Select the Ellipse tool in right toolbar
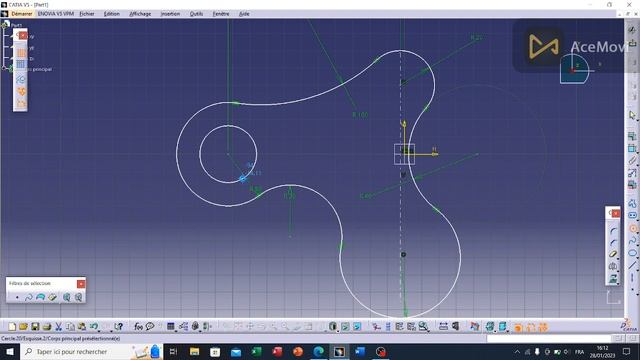640x360 pixels. 632,253
